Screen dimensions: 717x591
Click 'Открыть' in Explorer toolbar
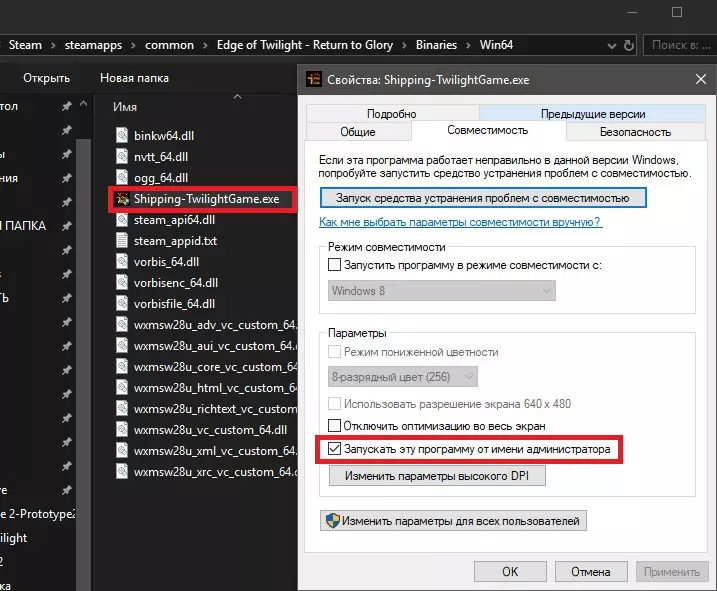[x=47, y=78]
